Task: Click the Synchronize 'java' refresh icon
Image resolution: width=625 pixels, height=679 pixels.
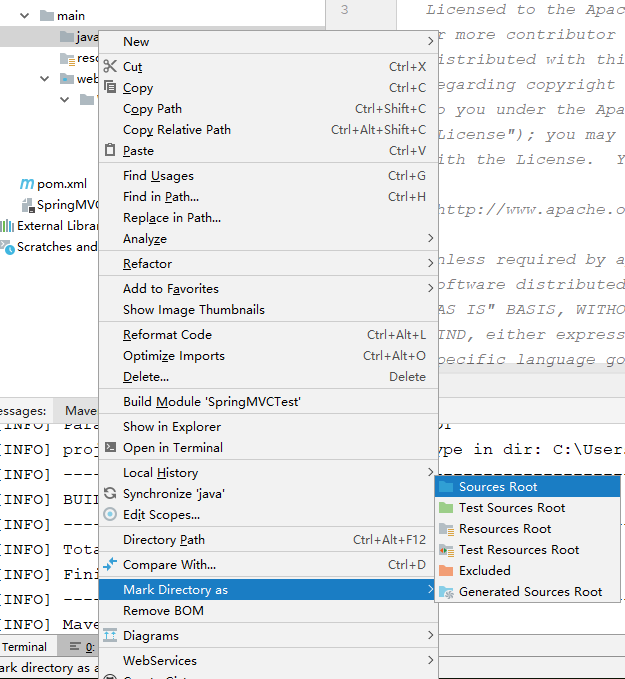Action: (x=110, y=493)
